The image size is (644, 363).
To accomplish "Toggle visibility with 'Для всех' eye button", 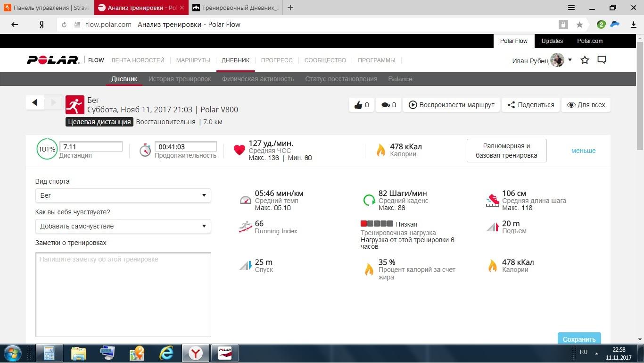I will pyautogui.click(x=586, y=105).
